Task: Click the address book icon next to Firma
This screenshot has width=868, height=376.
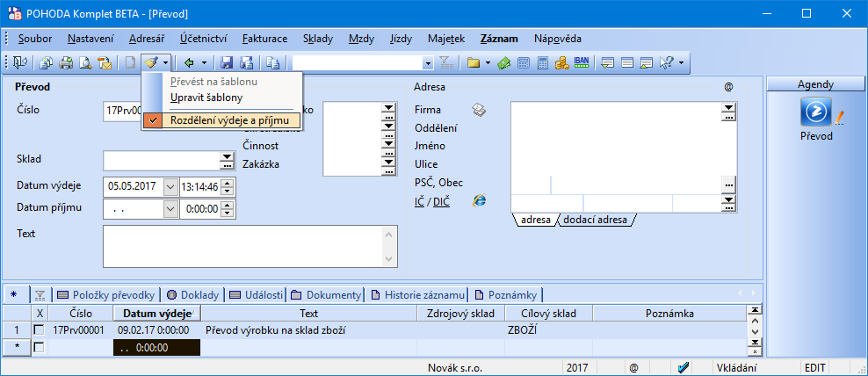Action: point(479,110)
